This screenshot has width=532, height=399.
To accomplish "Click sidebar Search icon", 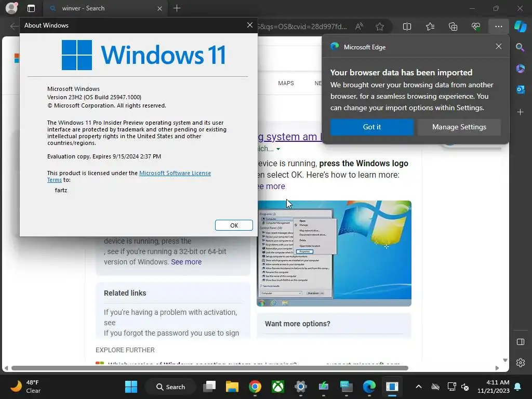I will 520,47.
